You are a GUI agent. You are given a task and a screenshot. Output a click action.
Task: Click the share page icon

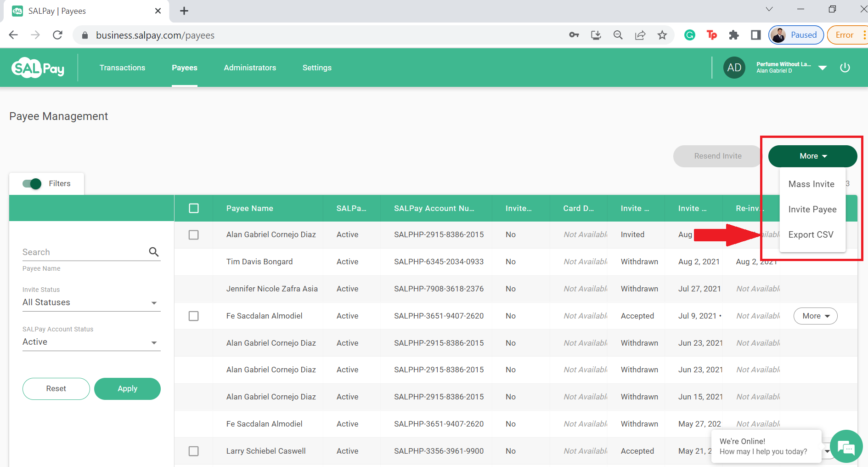coord(640,35)
